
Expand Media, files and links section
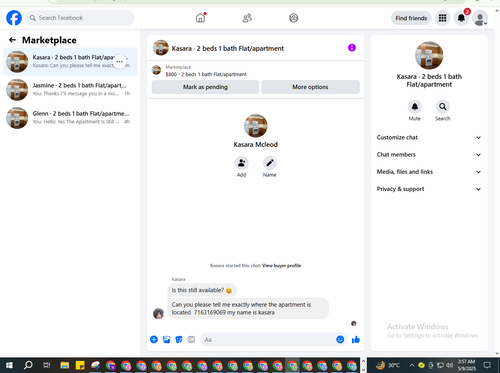point(429,172)
